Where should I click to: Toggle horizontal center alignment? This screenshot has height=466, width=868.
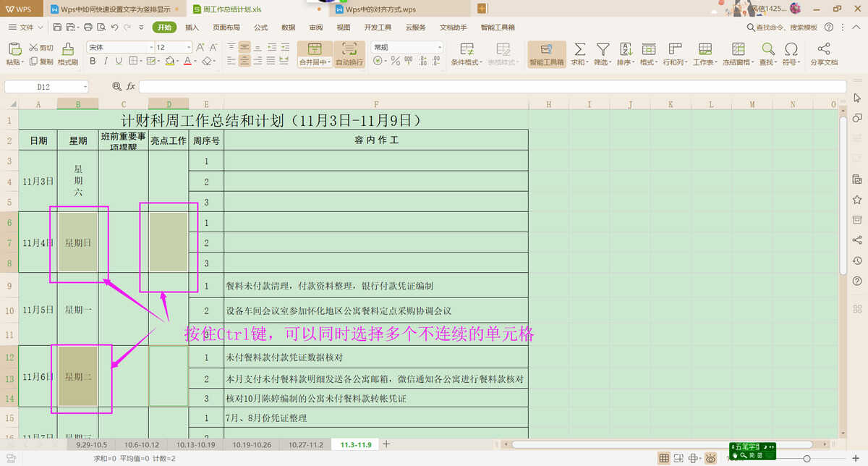pyautogui.click(x=245, y=62)
